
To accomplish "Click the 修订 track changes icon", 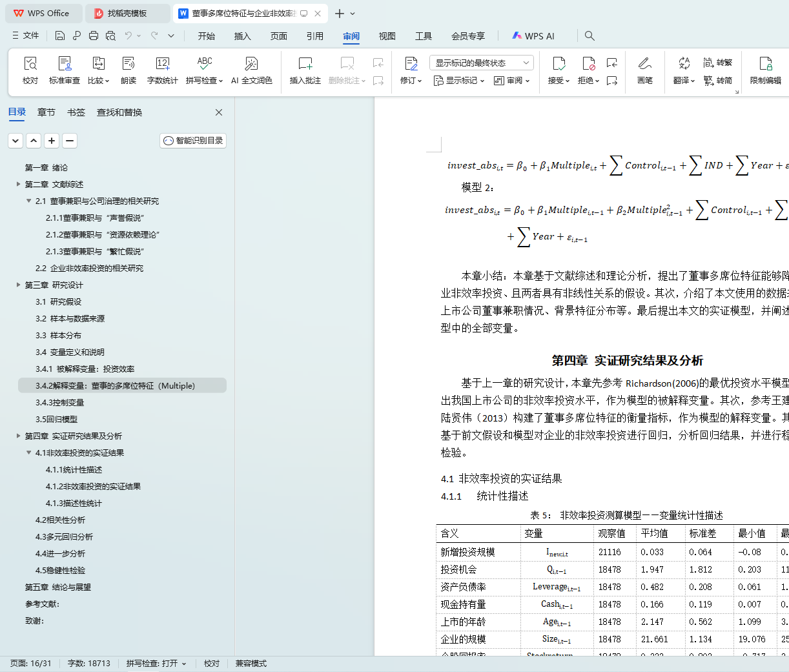I will (411, 63).
